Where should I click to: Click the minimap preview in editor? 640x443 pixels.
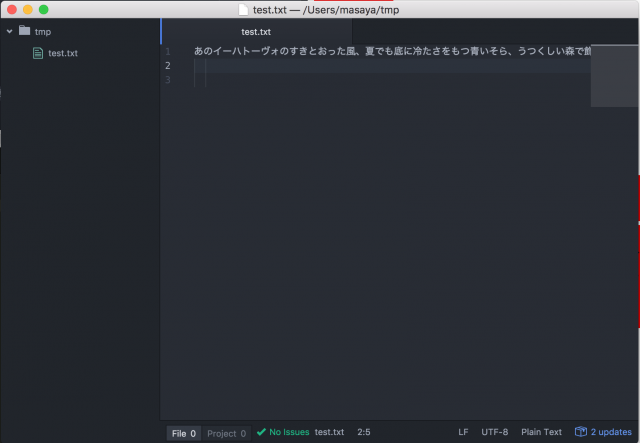615,75
